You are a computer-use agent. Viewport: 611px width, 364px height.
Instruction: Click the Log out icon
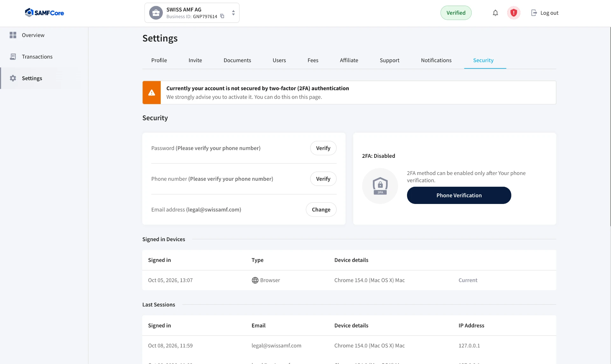click(x=534, y=13)
